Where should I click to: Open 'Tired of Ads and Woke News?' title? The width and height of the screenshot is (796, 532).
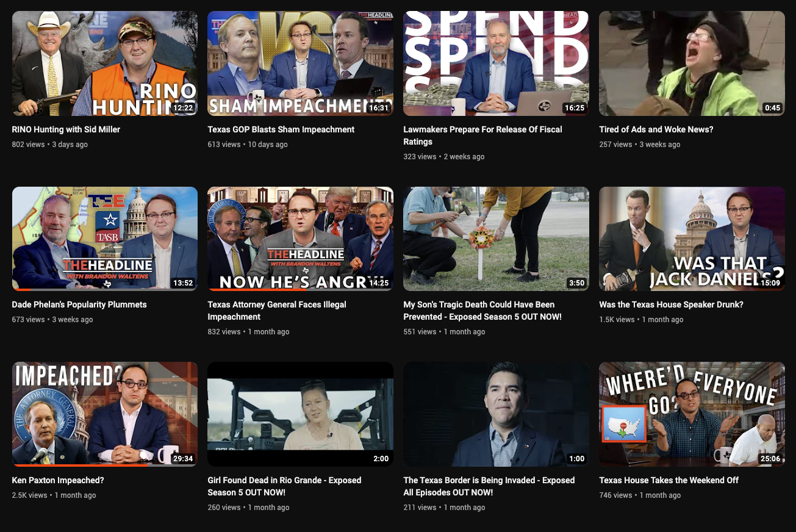click(656, 129)
